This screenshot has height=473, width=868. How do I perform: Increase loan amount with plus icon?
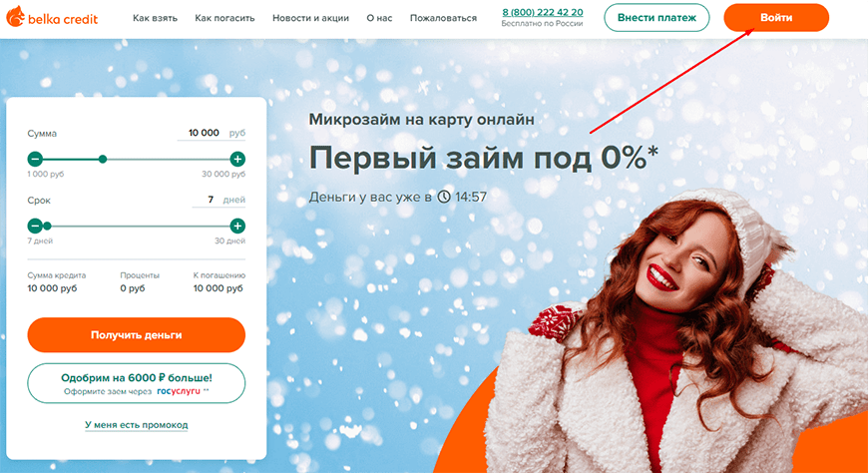(237, 160)
